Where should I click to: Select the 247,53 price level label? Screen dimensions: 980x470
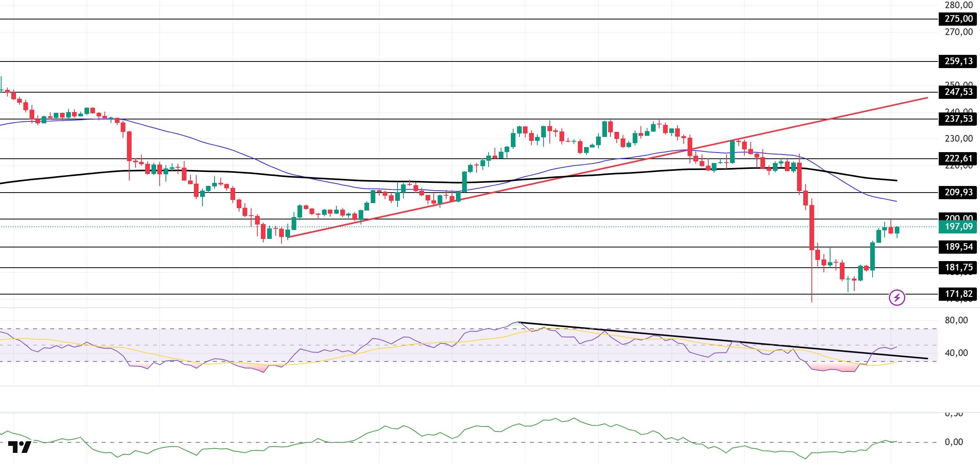[957, 92]
